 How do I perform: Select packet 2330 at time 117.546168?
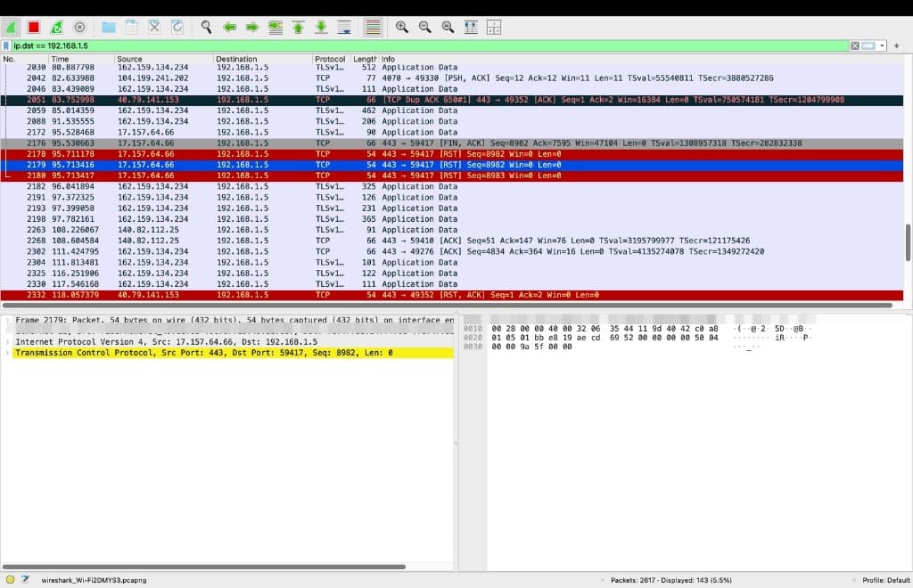pos(452,284)
